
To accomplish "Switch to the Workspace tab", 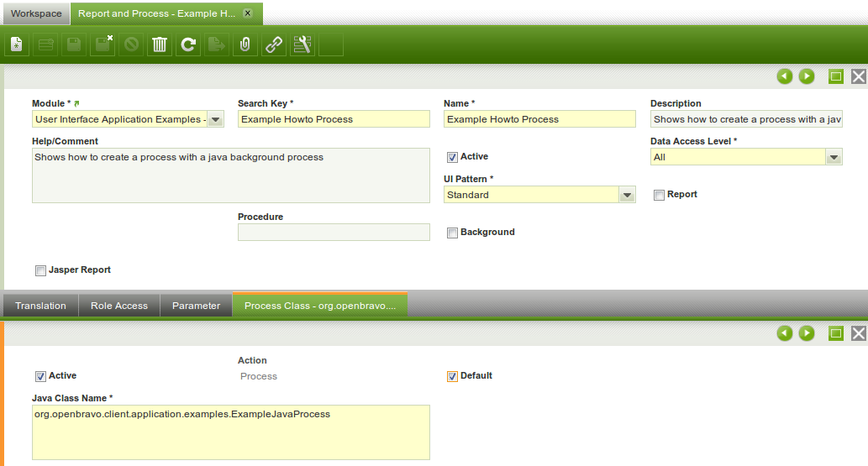I will [x=36, y=13].
